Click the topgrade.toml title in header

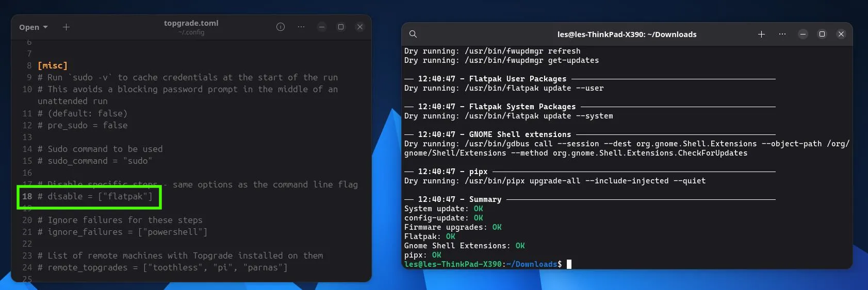tap(191, 23)
